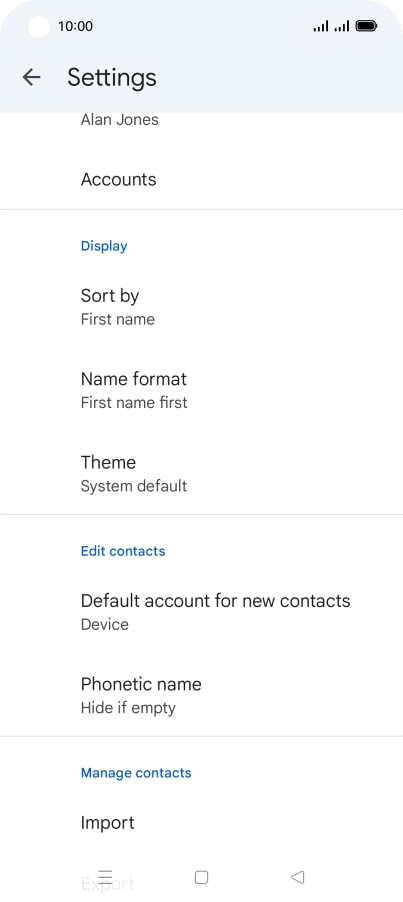
Task: Open the Accounts entry
Action: click(201, 179)
